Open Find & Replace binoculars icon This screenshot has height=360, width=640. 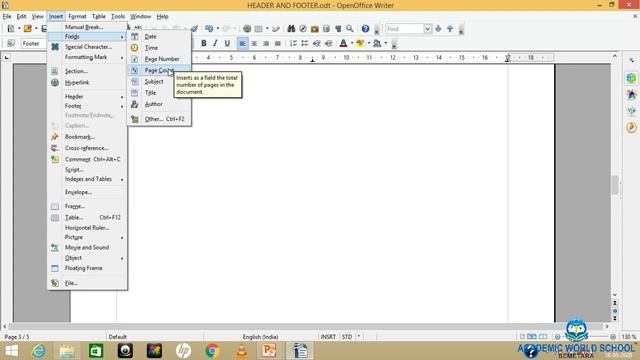291,29
